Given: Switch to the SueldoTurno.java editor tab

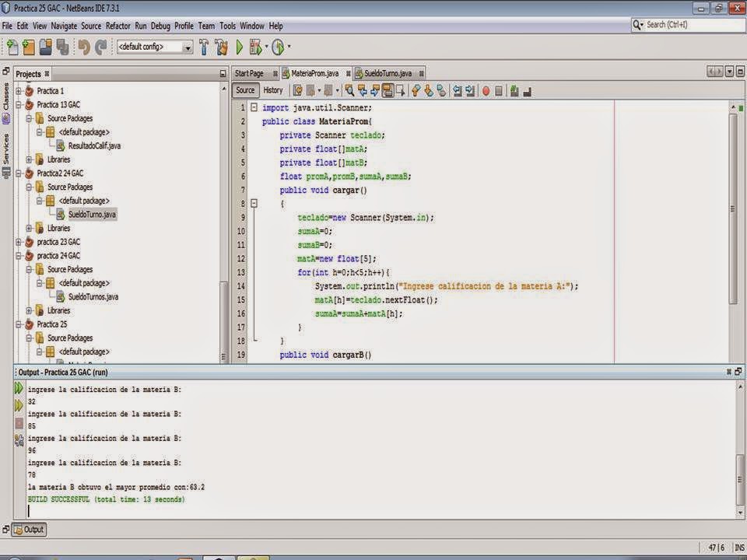Looking at the screenshot, I should (x=387, y=73).
